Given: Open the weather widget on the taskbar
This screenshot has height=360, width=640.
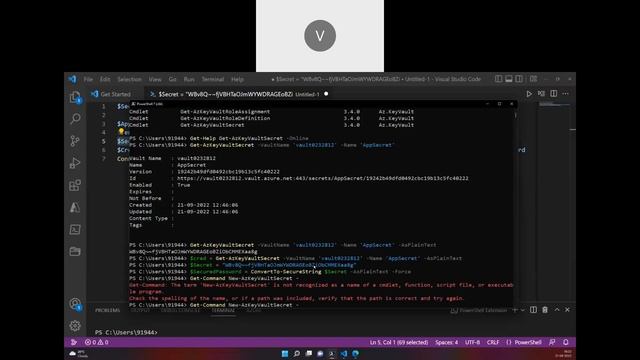Looking at the screenshot, I should (79, 354).
